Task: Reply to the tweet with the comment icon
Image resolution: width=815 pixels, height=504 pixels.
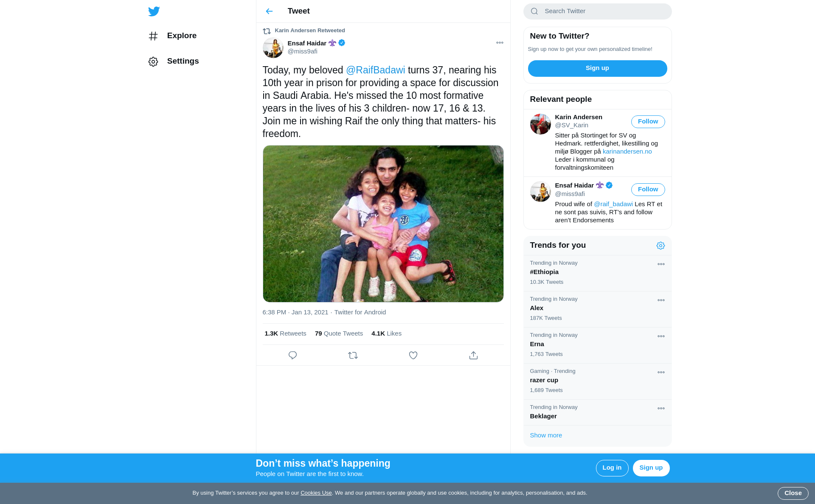Action: [292, 356]
